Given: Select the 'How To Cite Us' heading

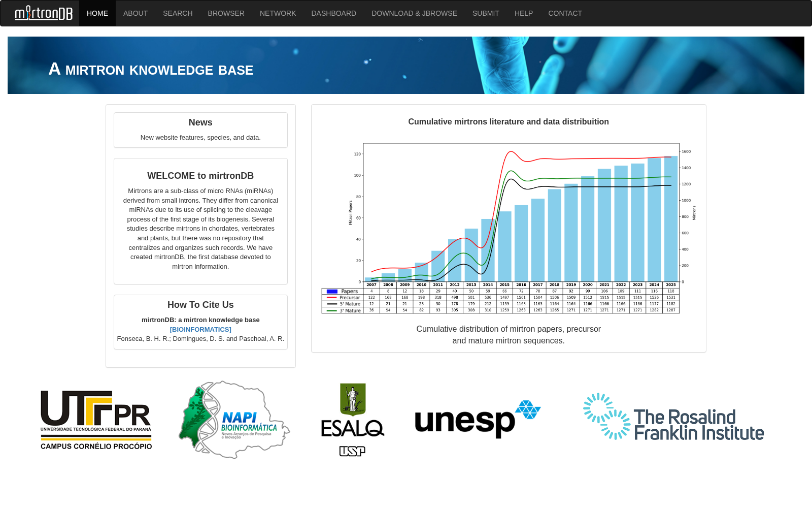Looking at the screenshot, I should tap(200, 305).
